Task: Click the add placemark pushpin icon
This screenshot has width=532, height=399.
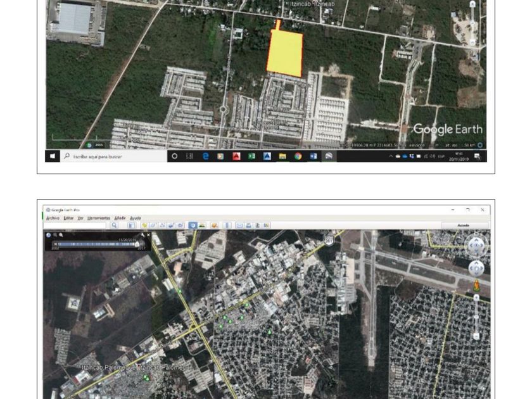Action: coord(144,225)
